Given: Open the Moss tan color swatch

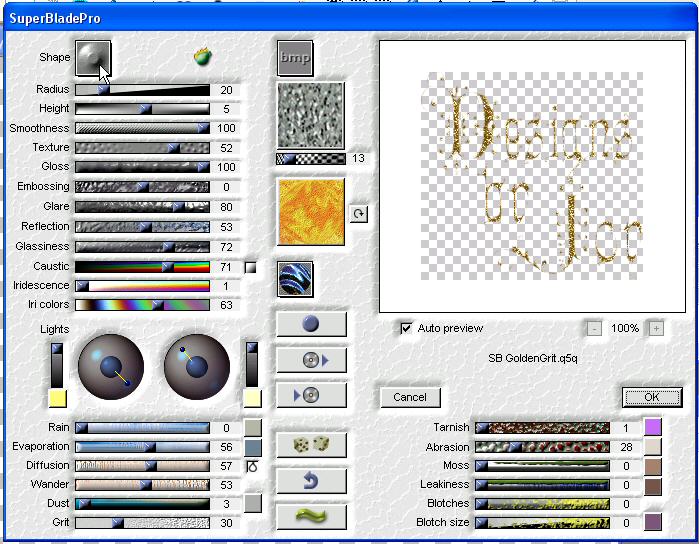Looking at the screenshot, I should (x=653, y=466).
